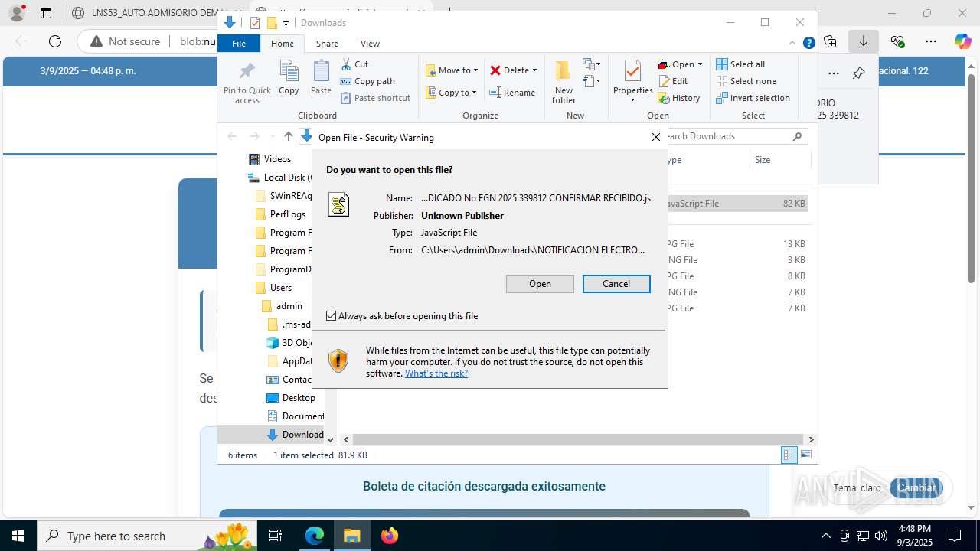Click the pin icon in Edge downloads panel
The image size is (980, 551).
click(859, 73)
